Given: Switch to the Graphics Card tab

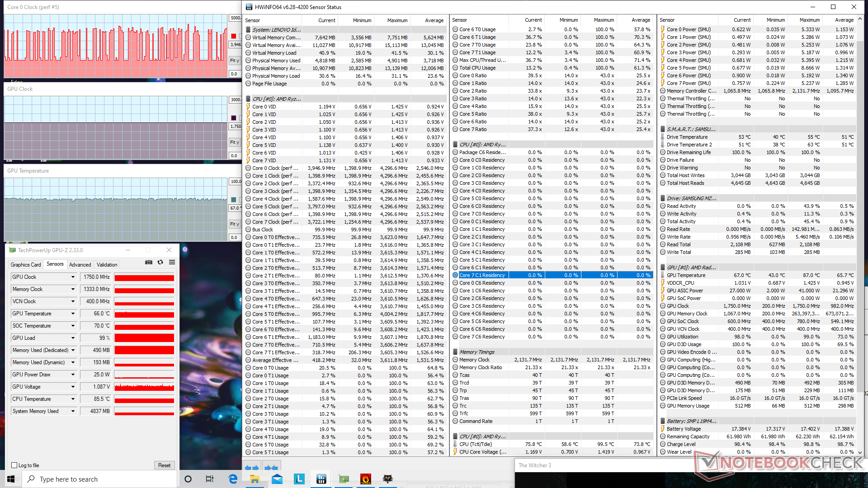Looking at the screenshot, I should (26, 265).
